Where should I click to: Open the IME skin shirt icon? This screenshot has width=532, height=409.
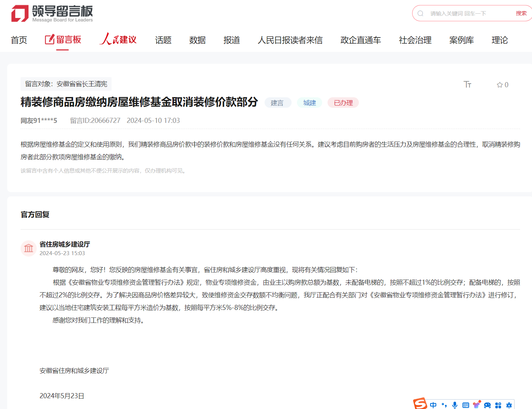coord(477,404)
